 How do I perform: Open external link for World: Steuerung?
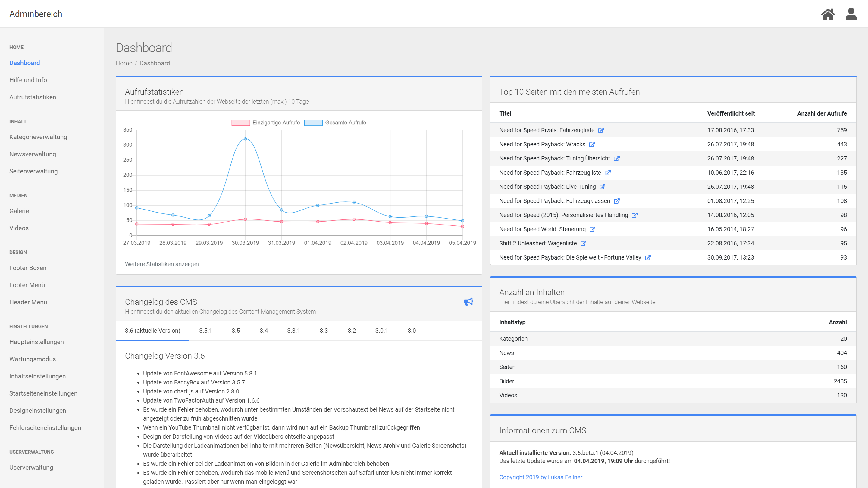point(592,229)
